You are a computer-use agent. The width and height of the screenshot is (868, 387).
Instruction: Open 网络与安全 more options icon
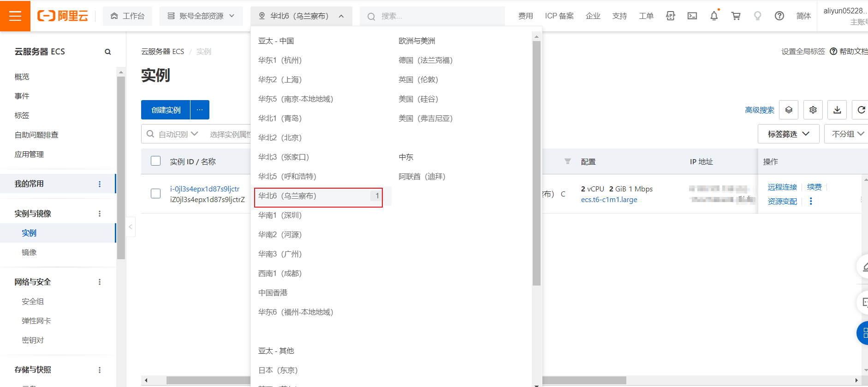click(x=100, y=282)
